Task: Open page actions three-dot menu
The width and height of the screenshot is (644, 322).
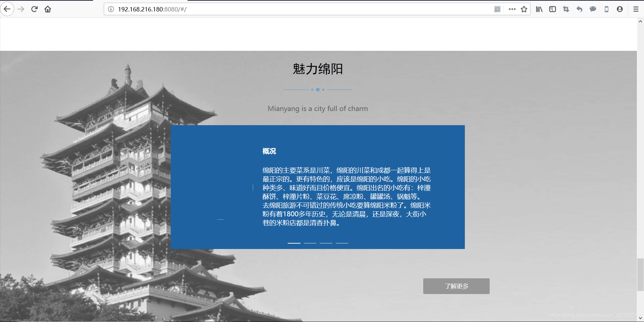Action: 512,9
